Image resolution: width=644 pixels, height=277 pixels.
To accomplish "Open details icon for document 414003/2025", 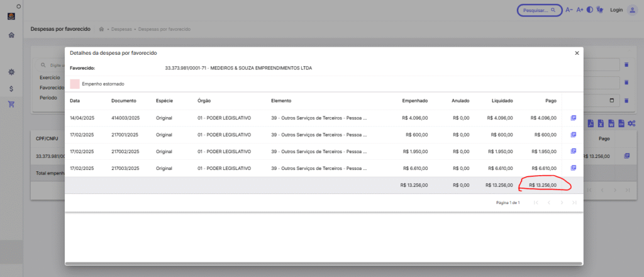I will click(574, 118).
